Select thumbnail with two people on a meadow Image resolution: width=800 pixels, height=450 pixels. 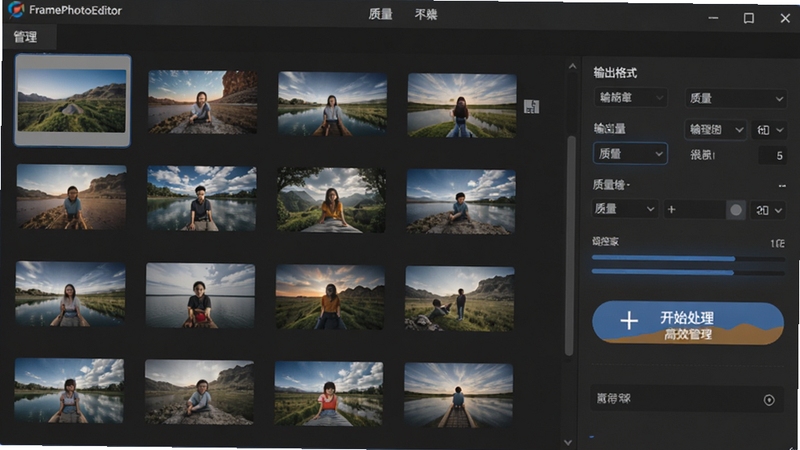[x=460, y=298]
